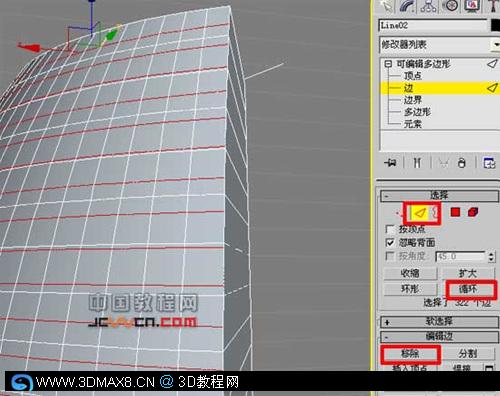
Task: Select the yellow Edge selection icon
Action: [420, 213]
